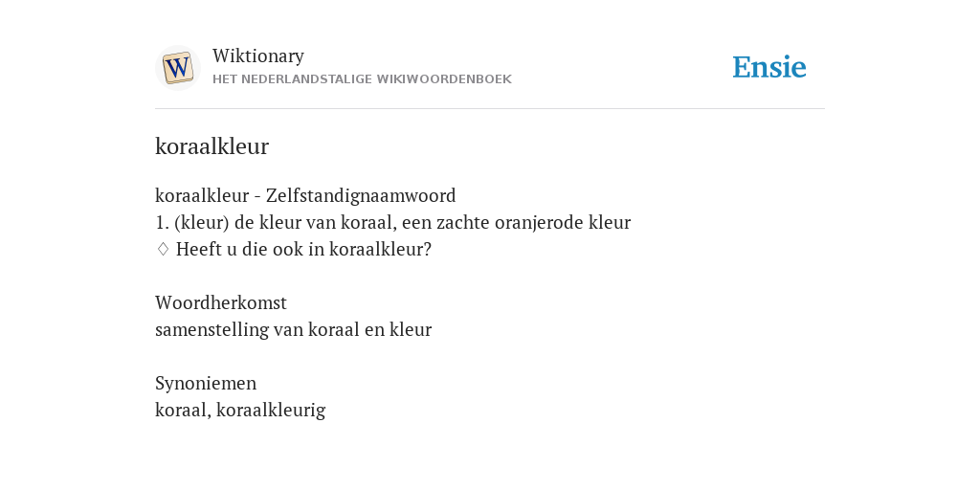
Task: Click the definition mentioning oranjerode kleur
Action: click(x=393, y=222)
